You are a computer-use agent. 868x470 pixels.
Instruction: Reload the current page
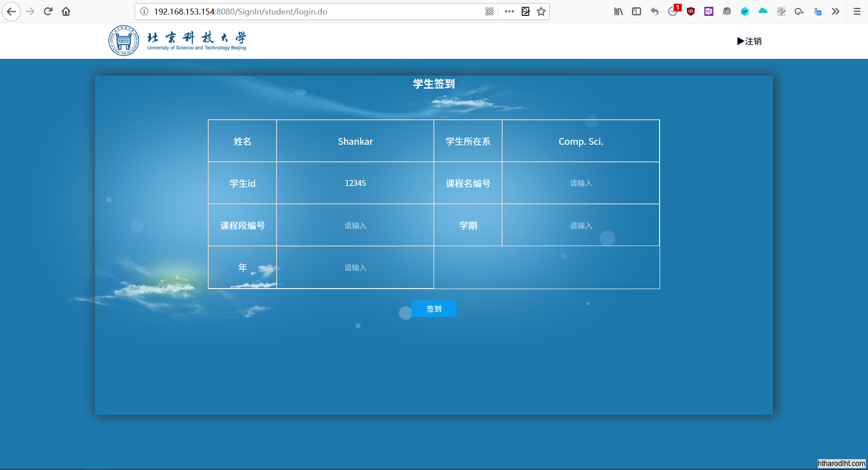click(48, 11)
